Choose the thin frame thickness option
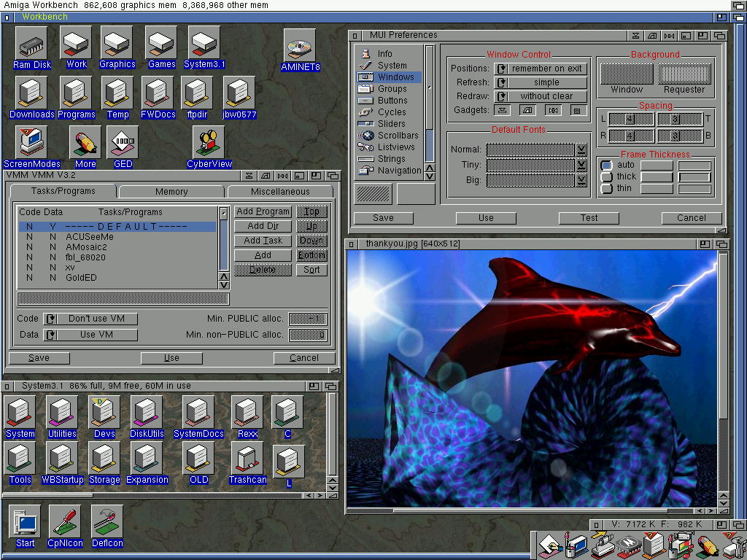 [x=607, y=189]
